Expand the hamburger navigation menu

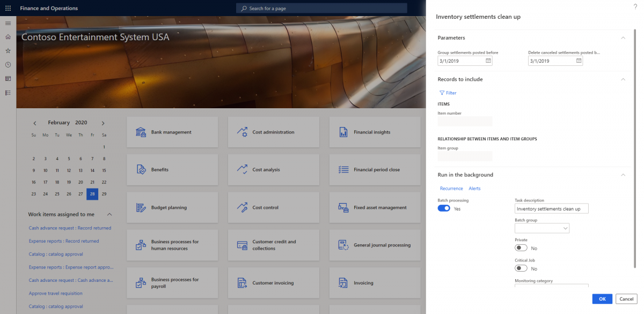pos(8,23)
